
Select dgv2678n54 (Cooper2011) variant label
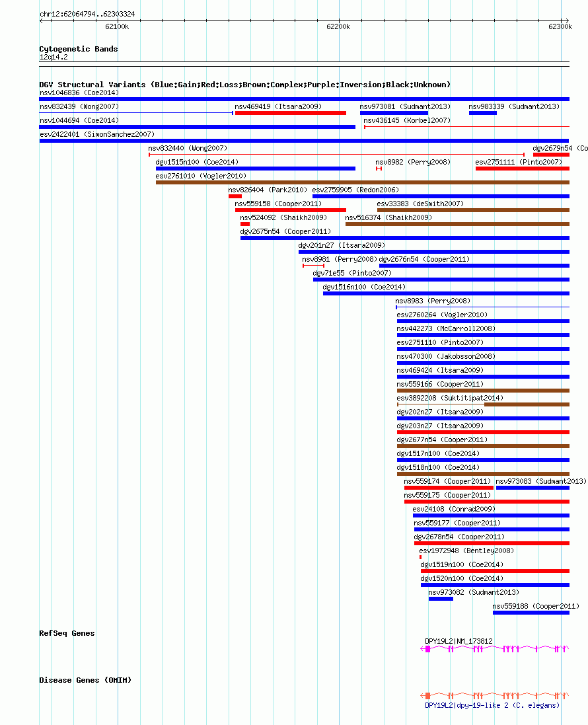pos(459,537)
